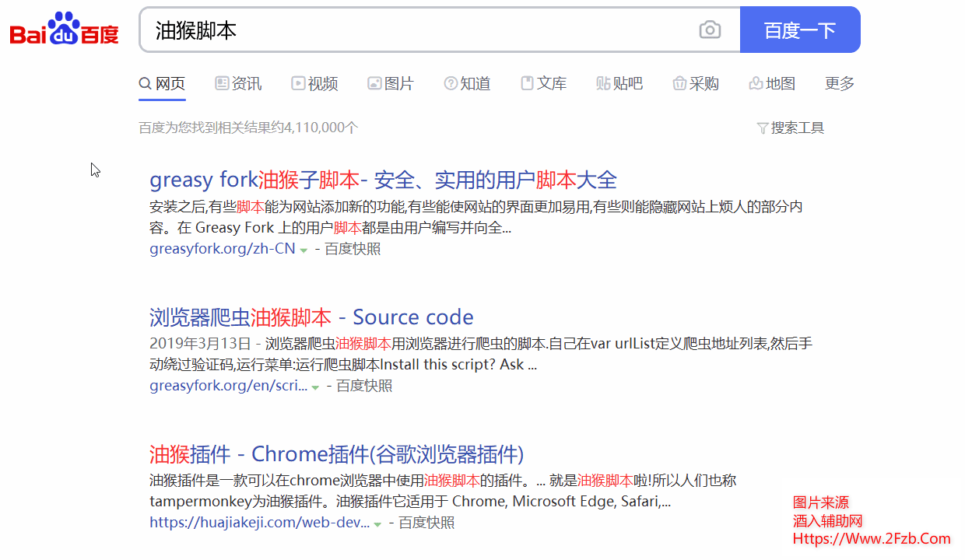The height and width of the screenshot is (560, 965).
Task: Open image search via camera icon
Action: click(710, 30)
